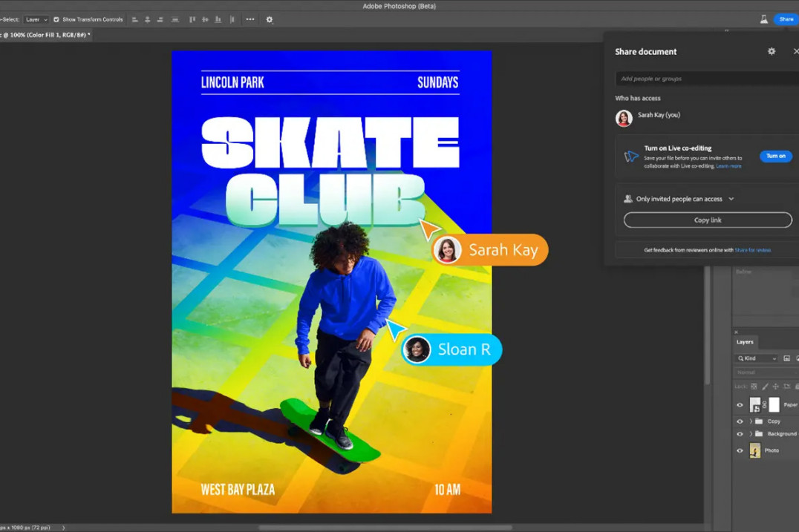Align horizontal centers in options bar
The image size is (799, 532).
[148, 19]
